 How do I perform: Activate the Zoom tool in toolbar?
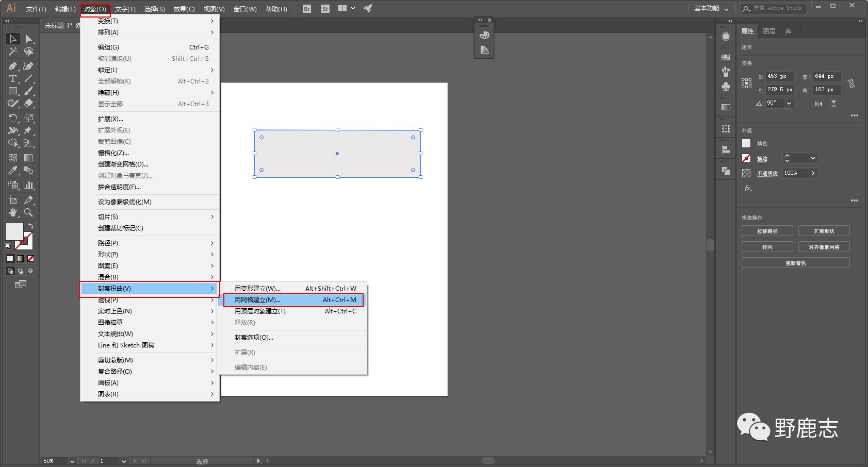tap(28, 212)
